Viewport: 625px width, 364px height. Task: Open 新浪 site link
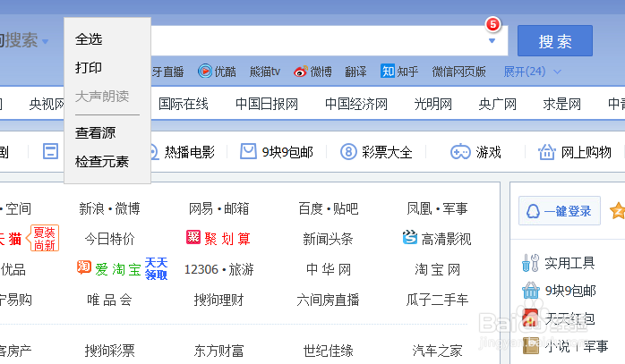click(91, 208)
